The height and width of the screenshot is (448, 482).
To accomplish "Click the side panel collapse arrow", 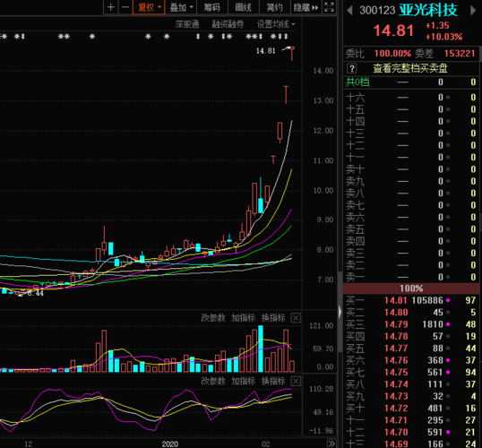I will point(340,312).
